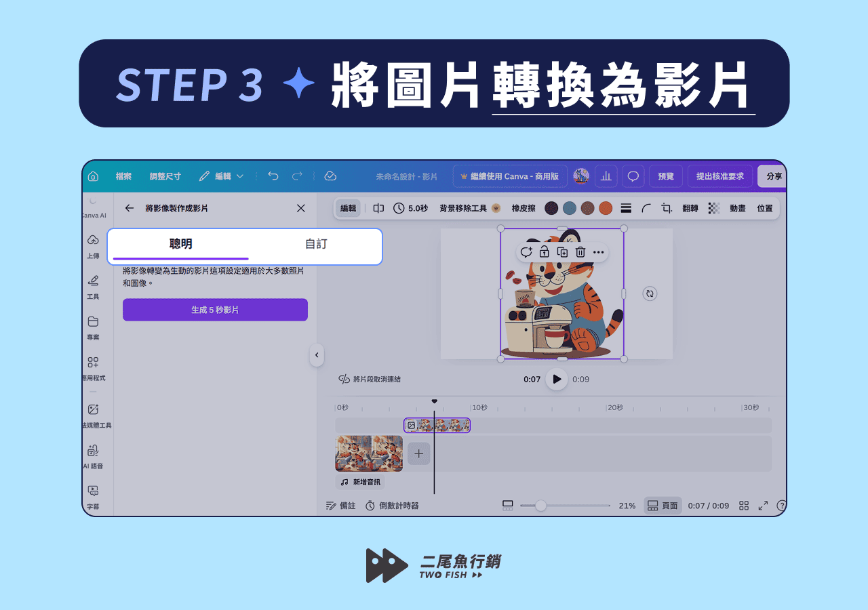Viewport: 868px width, 610px height.
Task: Select the 背景移除工具 option
Action: click(470, 208)
